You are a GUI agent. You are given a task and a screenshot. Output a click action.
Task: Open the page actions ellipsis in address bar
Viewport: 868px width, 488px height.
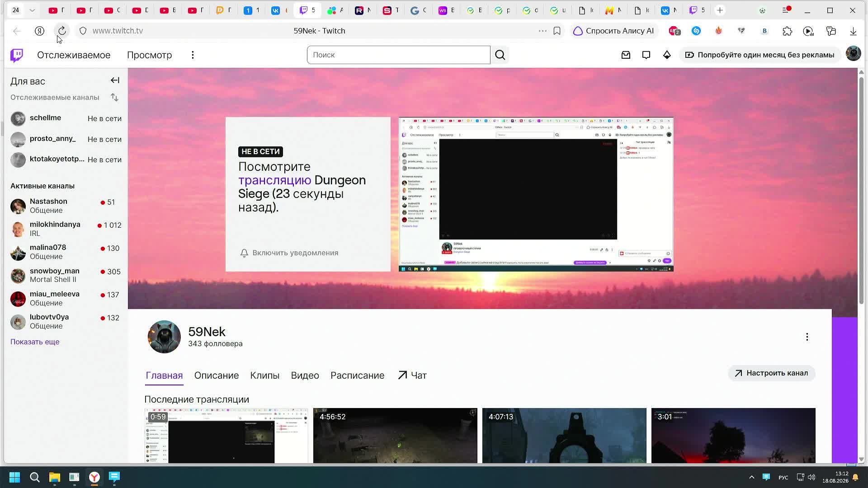[x=542, y=31]
